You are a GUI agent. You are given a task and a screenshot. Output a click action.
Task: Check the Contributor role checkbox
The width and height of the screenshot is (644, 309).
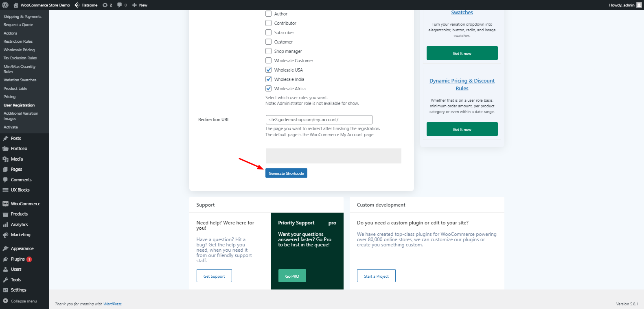coord(269,23)
